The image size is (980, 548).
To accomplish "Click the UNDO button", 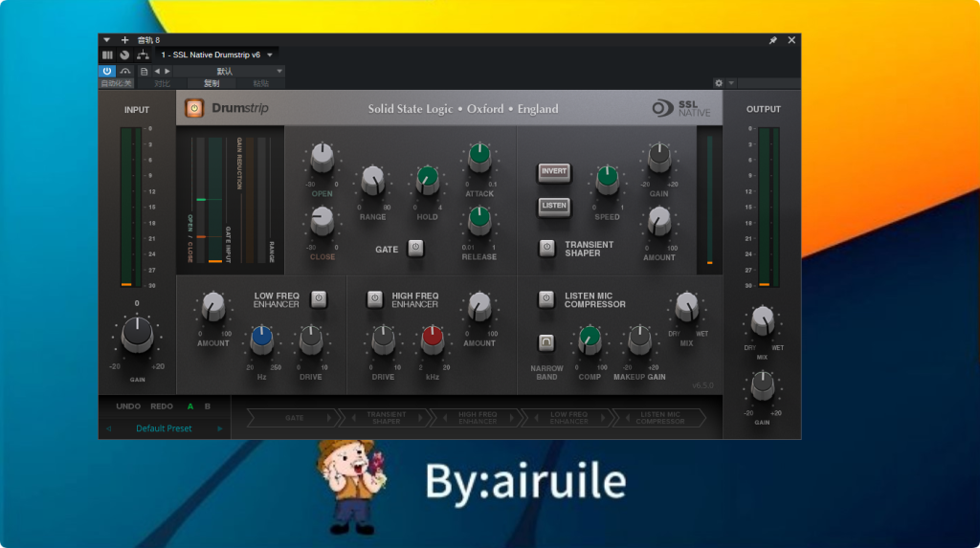I will [128, 406].
